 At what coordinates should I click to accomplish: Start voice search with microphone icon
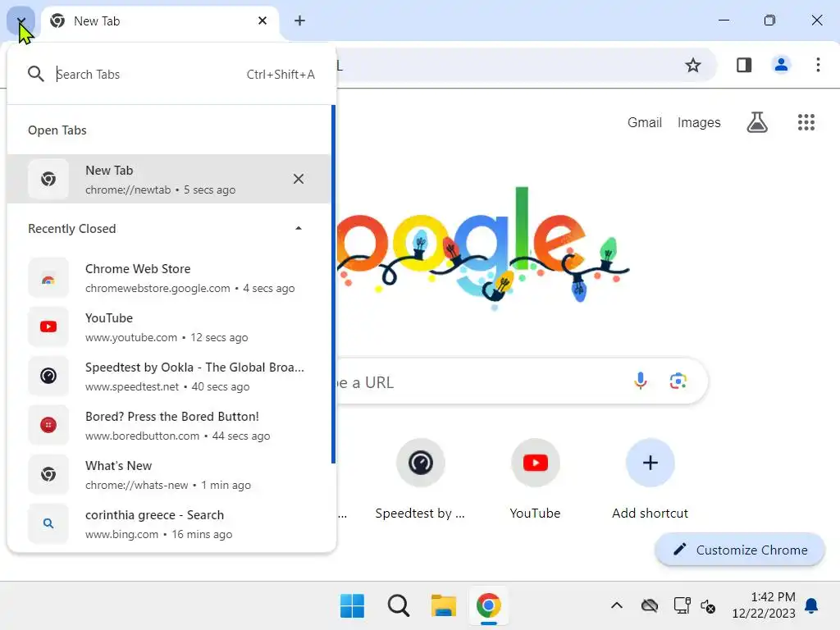640,381
